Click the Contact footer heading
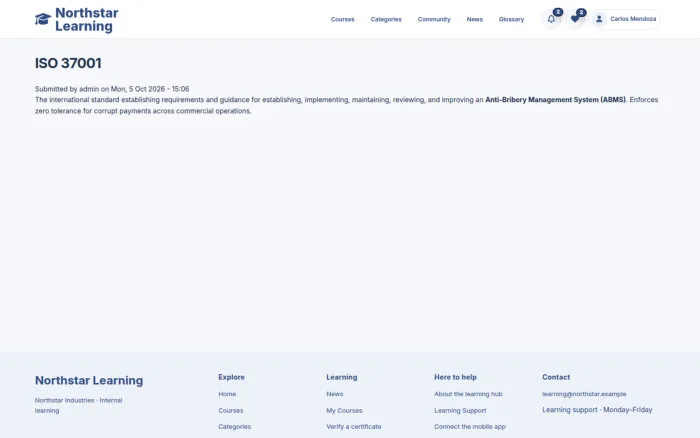 click(556, 377)
